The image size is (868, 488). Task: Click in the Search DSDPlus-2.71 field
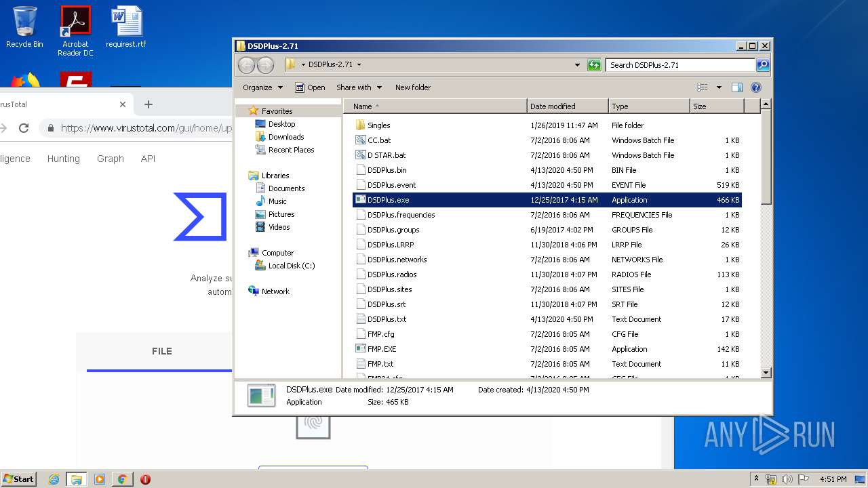[x=680, y=65]
